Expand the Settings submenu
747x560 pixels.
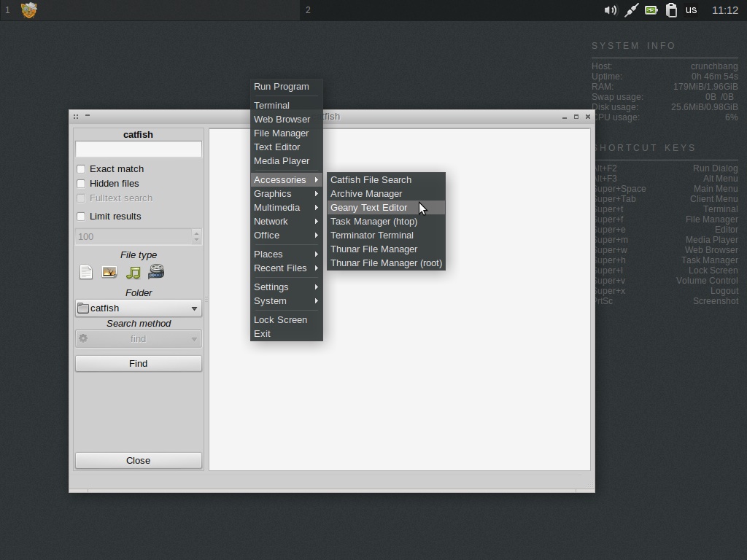(x=286, y=287)
